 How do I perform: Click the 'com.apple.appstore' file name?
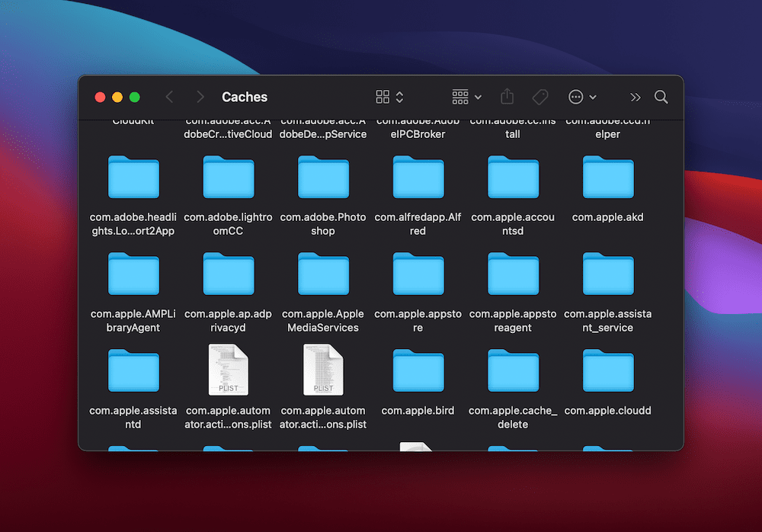[418, 321]
